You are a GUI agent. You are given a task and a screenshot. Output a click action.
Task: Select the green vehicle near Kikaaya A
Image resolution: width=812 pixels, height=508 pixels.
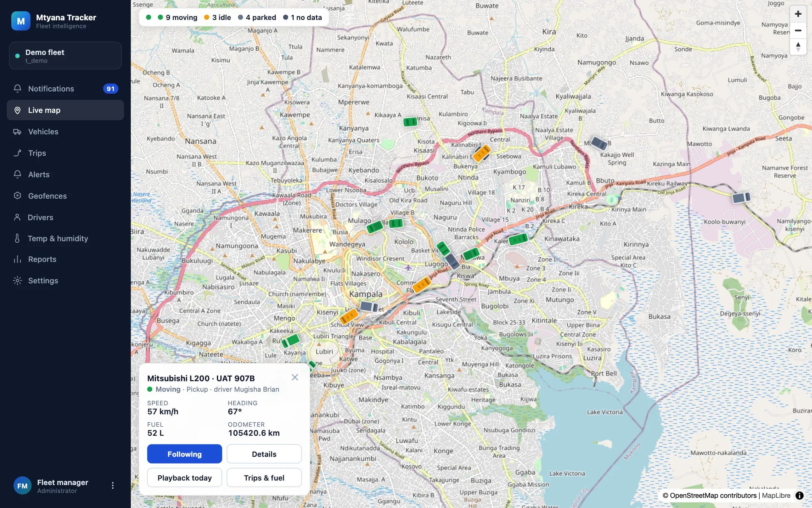(410, 122)
